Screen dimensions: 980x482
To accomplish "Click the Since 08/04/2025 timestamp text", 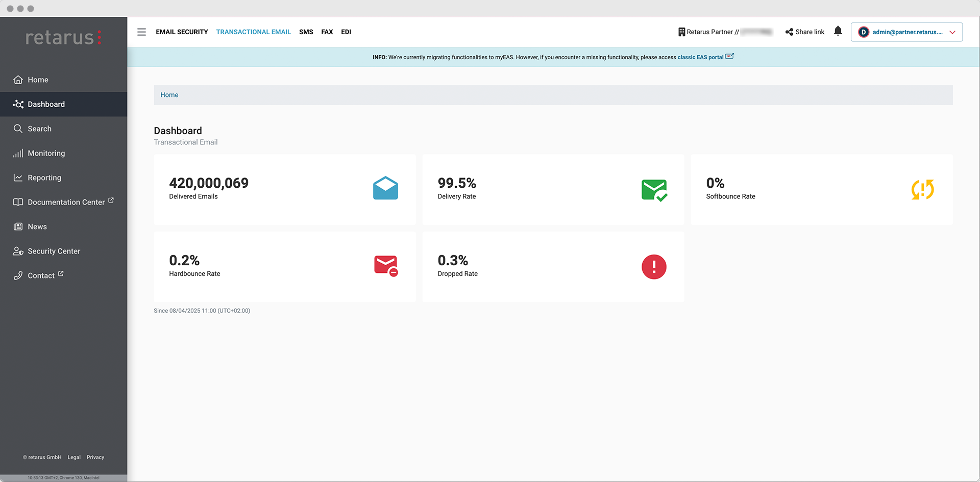I will (202, 311).
